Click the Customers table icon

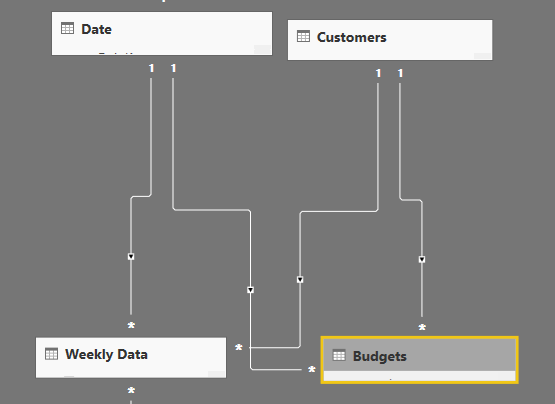[x=303, y=36]
